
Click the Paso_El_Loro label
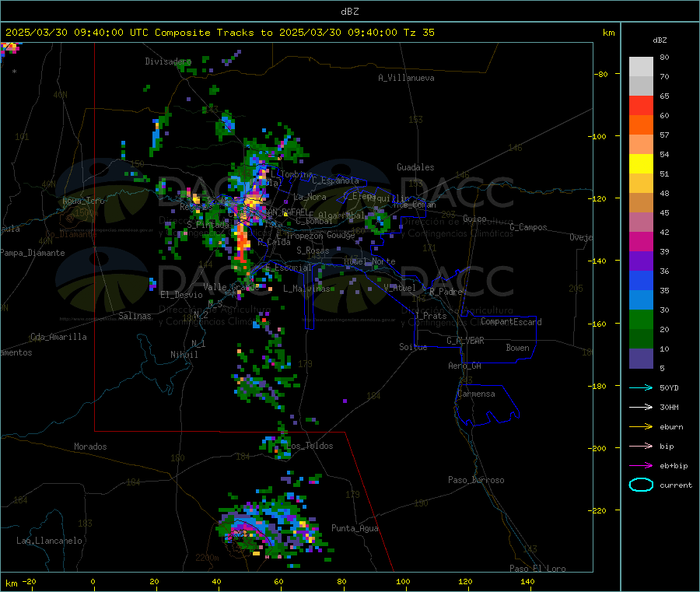click(537, 569)
